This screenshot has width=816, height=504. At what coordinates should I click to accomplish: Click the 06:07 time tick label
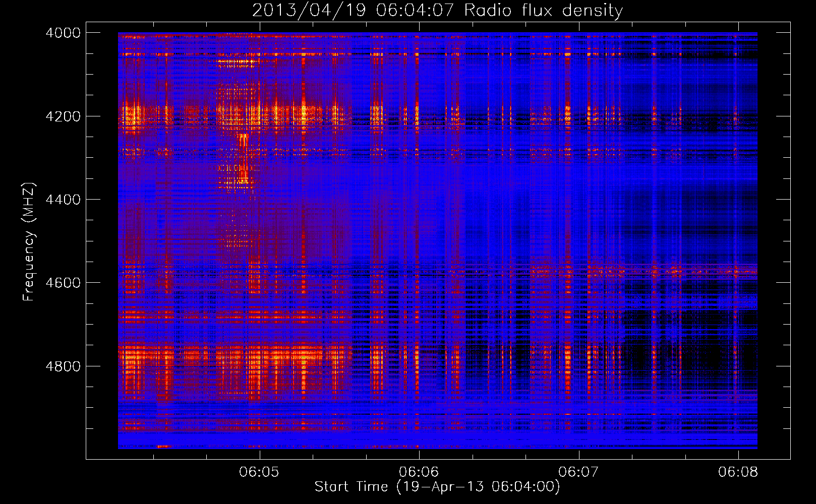click(x=578, y=472)
